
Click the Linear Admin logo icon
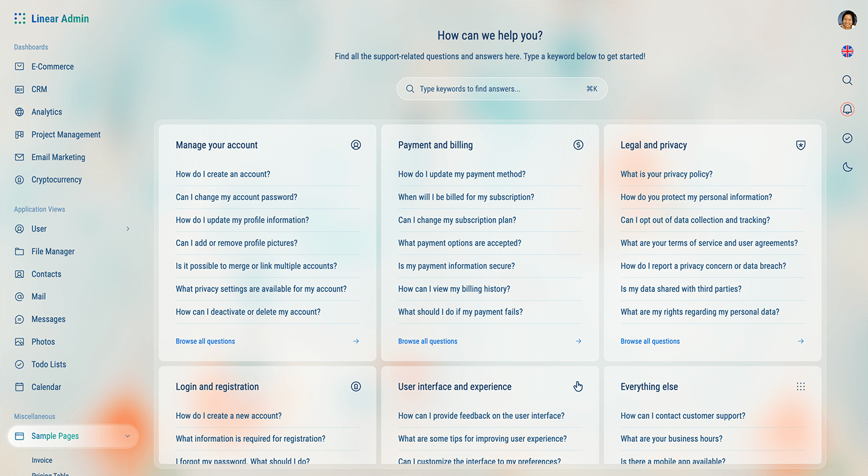pyautogui.click(x=20, y=19)
